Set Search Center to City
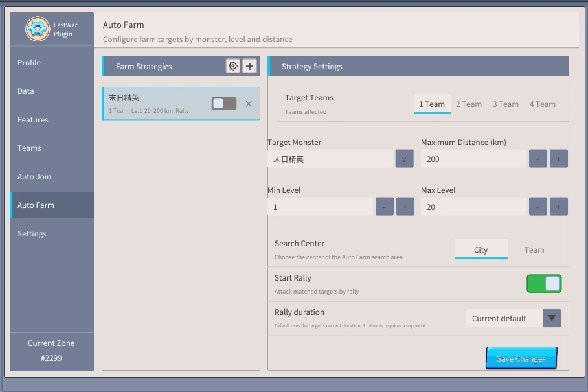The width and height of the screenshot is (588, 392). point(481,249)
